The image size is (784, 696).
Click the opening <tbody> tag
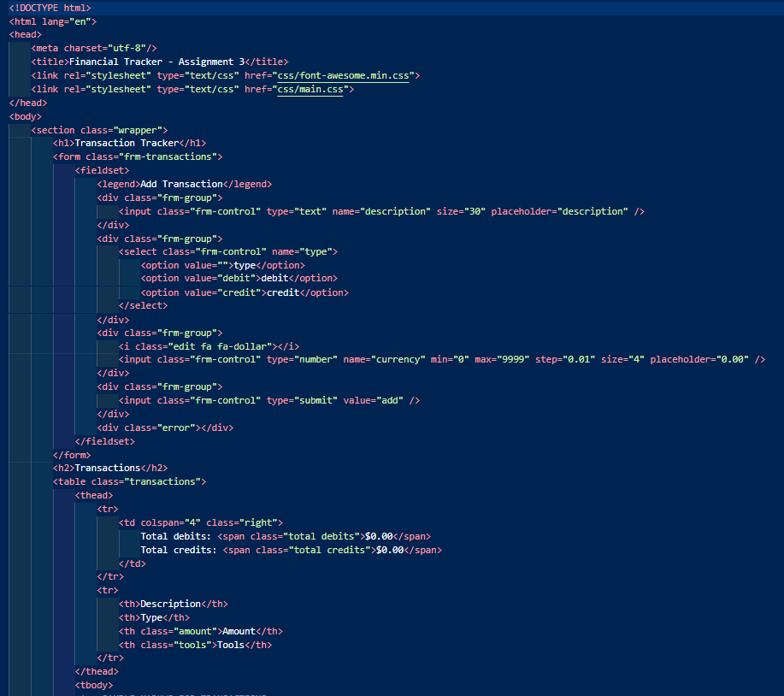click(94, 685)
